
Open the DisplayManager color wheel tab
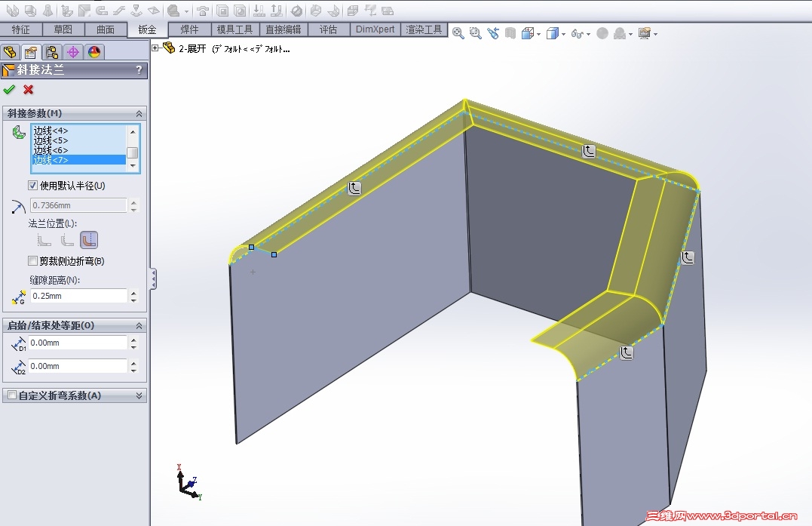pos(94,52)
